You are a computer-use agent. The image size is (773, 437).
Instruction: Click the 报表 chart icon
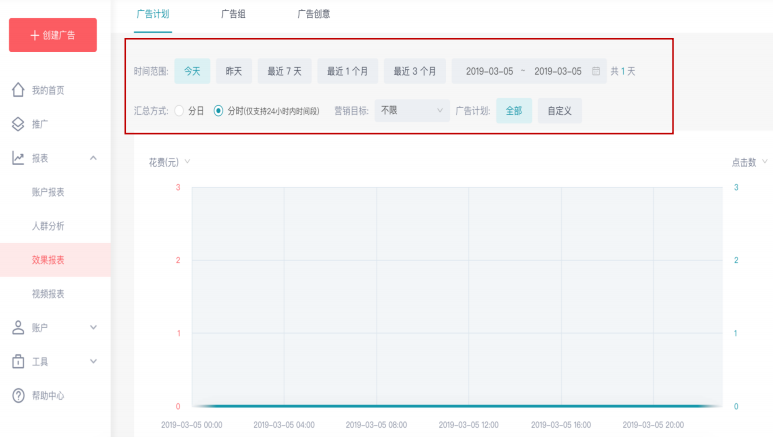18,158
